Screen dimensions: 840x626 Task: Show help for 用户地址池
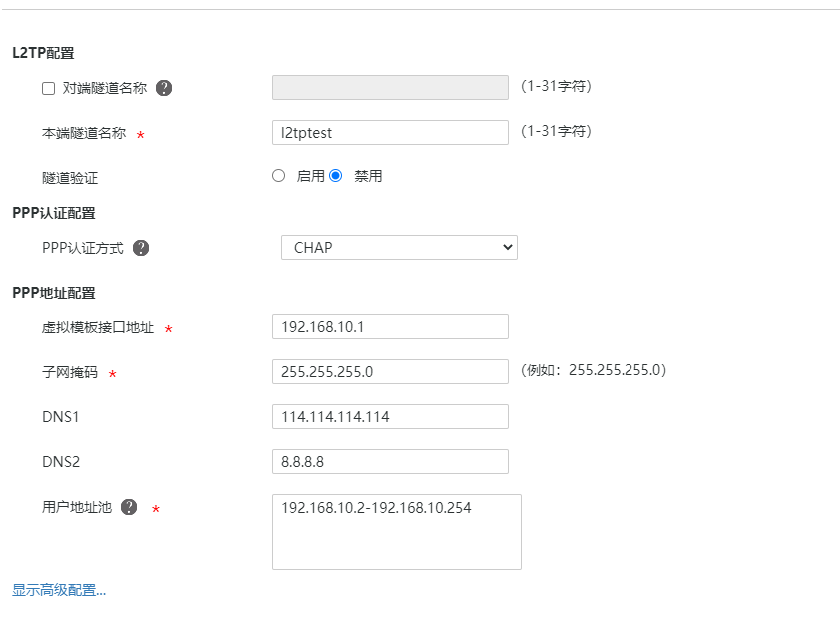(x=129, y=507)
